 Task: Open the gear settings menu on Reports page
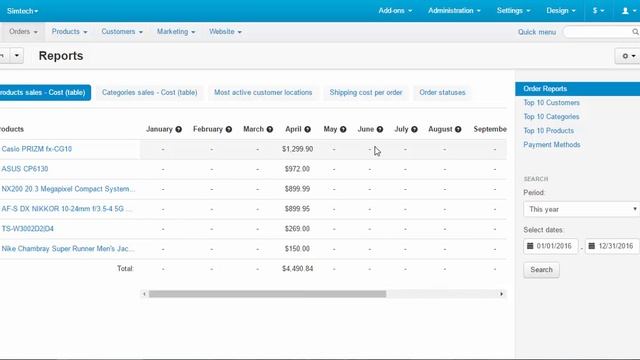[x=628, y=56]
